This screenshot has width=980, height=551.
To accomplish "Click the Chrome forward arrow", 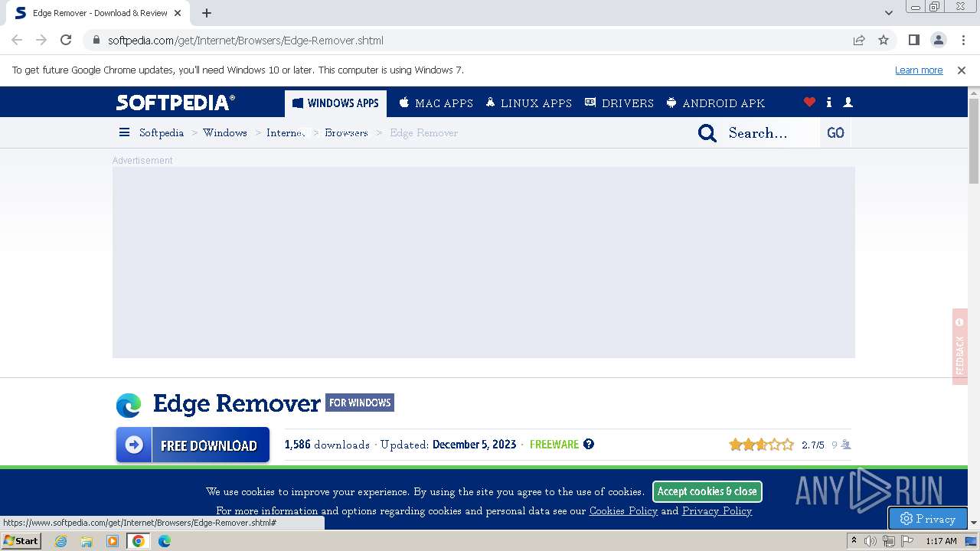I will 41,41.
